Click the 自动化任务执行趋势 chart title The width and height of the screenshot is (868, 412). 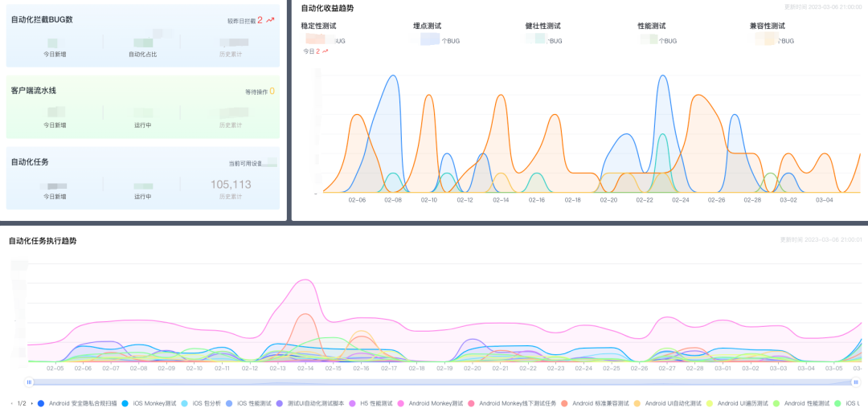click(x=43, y=241)
